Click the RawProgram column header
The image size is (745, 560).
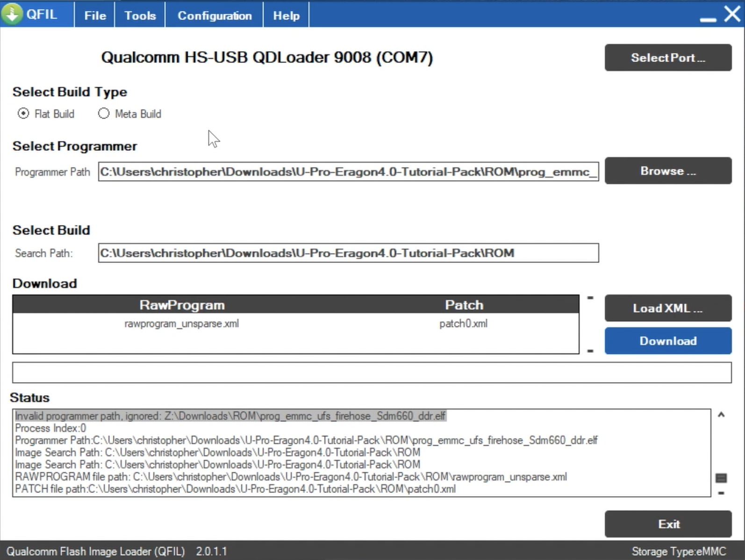pos(182,305)
